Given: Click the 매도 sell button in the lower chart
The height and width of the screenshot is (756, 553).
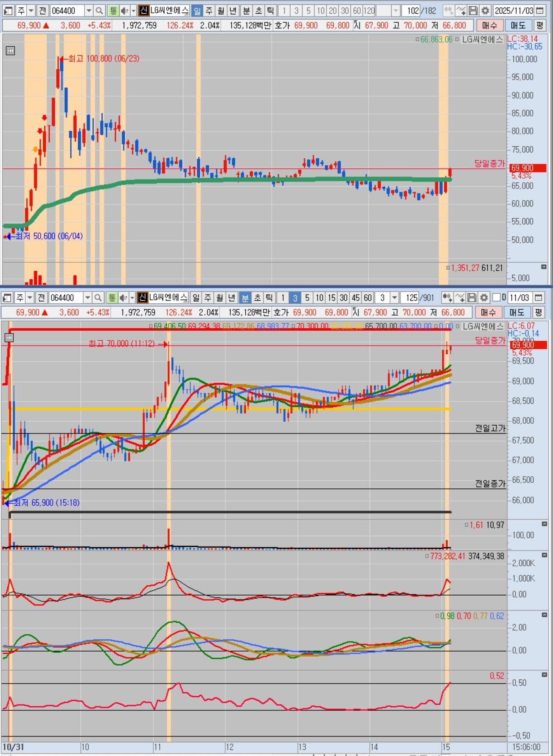Looking at the screenshot, I should tap(517, 313).
